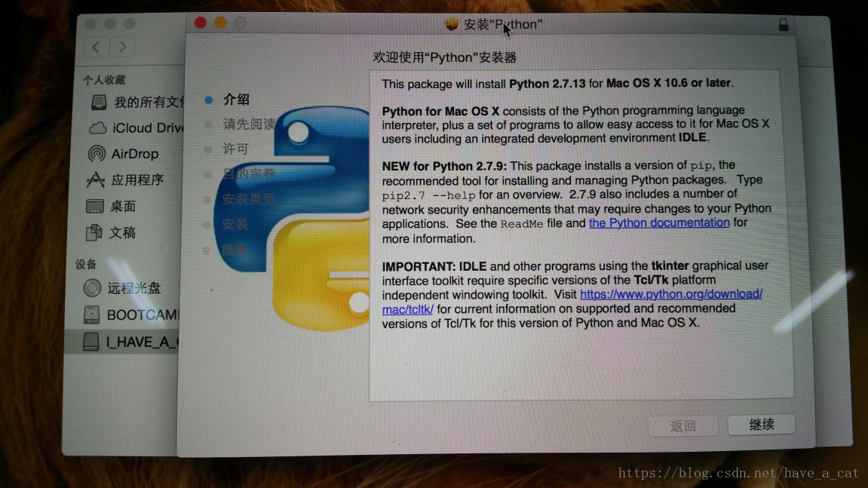Click the 返回 (Go Back) button
Screen dimensions: 868x488
[683, 426]
